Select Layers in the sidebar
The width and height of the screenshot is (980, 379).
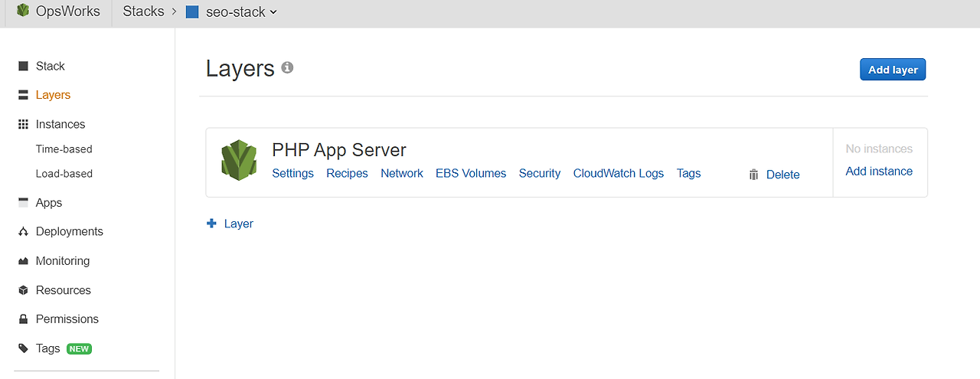pyautogui.click(x=53, y=95)
